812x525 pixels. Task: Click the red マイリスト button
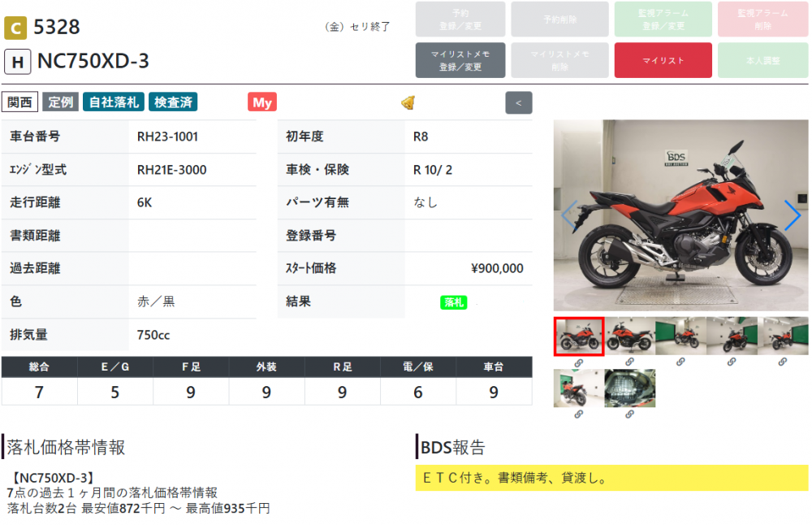pos(663,61)
